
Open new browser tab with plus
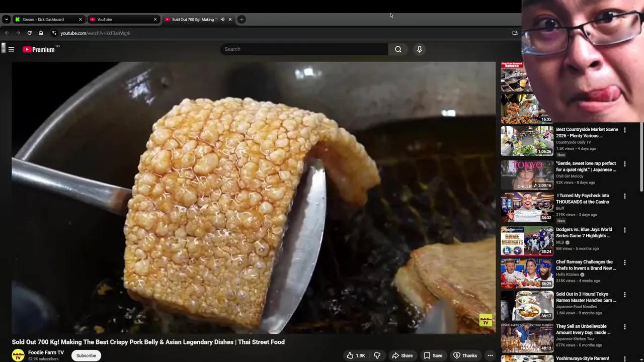click(x=242, y=20)
